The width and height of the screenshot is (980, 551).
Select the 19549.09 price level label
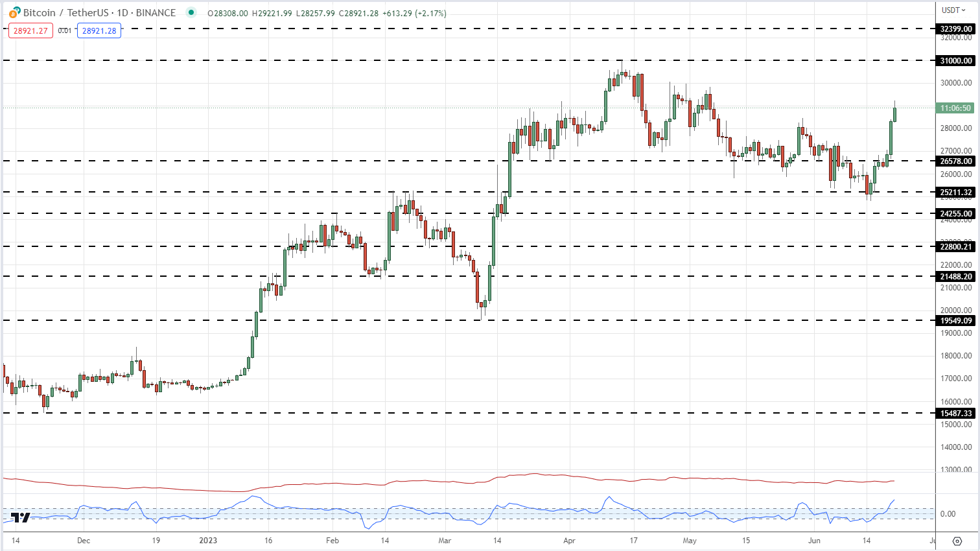tap(956, 320)
